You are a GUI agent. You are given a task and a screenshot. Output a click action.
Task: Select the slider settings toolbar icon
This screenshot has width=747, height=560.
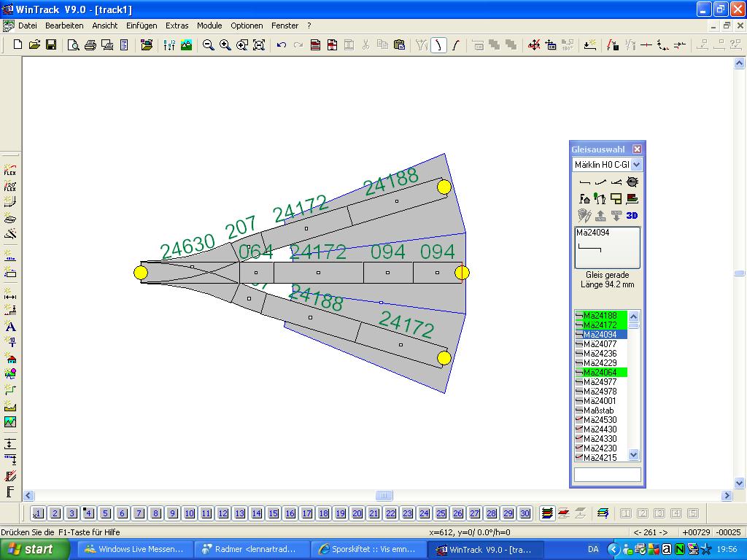coord(169,45)
